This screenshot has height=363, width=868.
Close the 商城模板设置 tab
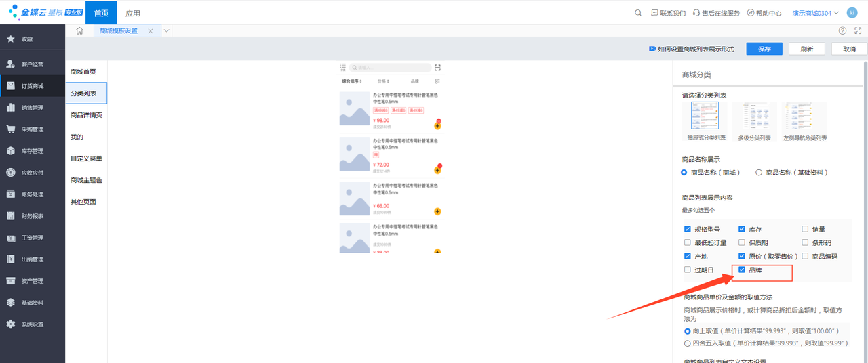[151, 31]
